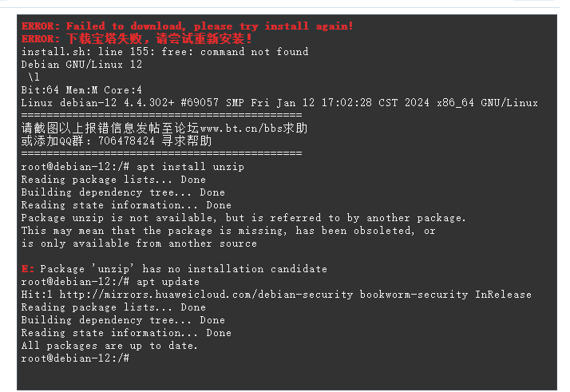This screenshot has height=392, width=570.
Task: Click the Linux kernel version 4.4.302+ line
Action: (x=279, y=103)
